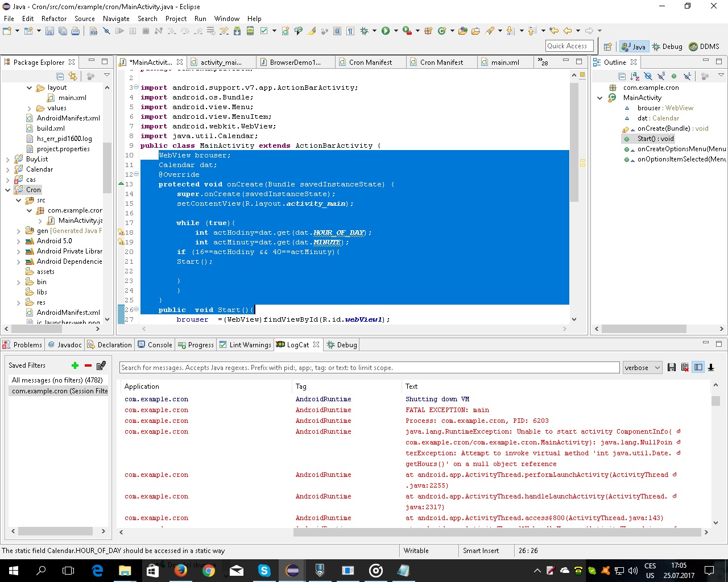The image size is (728, 582).
Task: Add a new LogCat filter with green plus
Action: pyautogui.click(x=75, y=365)
